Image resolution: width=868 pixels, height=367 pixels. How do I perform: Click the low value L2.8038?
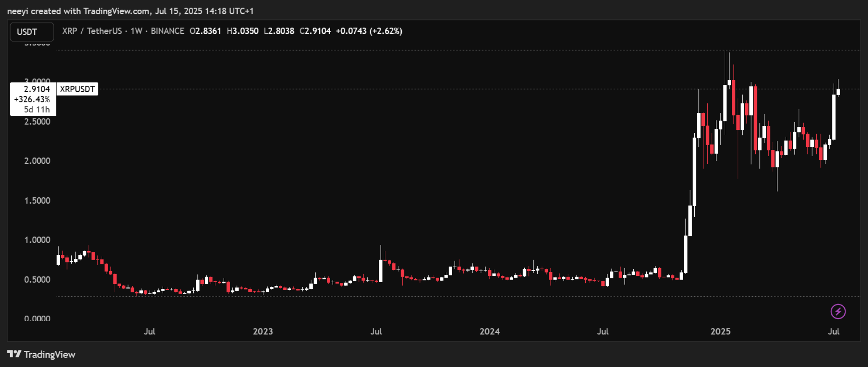tap(279, 31)
